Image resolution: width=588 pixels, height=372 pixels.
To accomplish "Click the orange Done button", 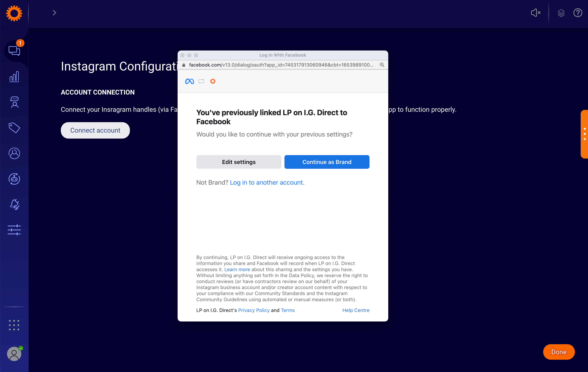I will point(559,352).
